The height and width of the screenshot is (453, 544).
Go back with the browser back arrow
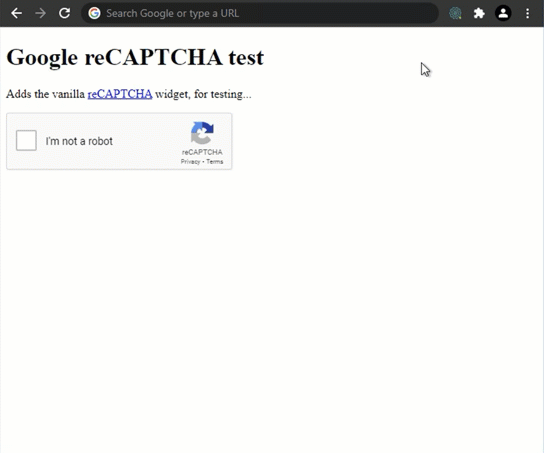pos(16,14)
